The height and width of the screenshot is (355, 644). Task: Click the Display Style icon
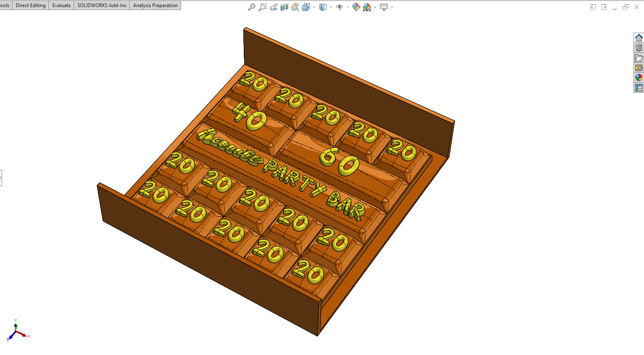click(323, 7)
